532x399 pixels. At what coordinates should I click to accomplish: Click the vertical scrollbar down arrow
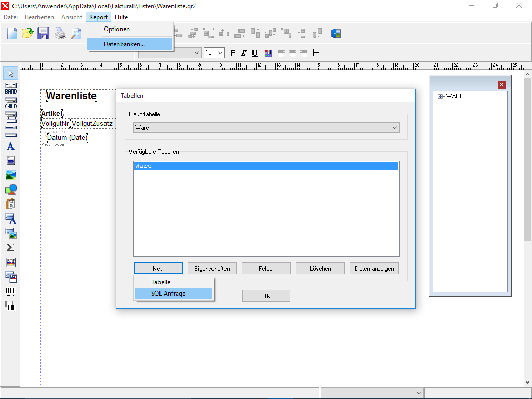tap(527, 382)
